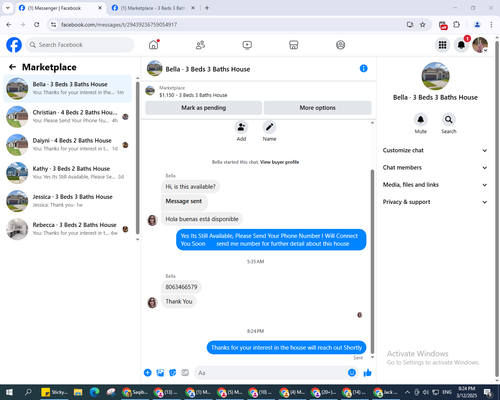Show hidden system tray icons
500x400 pixels.
point(407,392)
